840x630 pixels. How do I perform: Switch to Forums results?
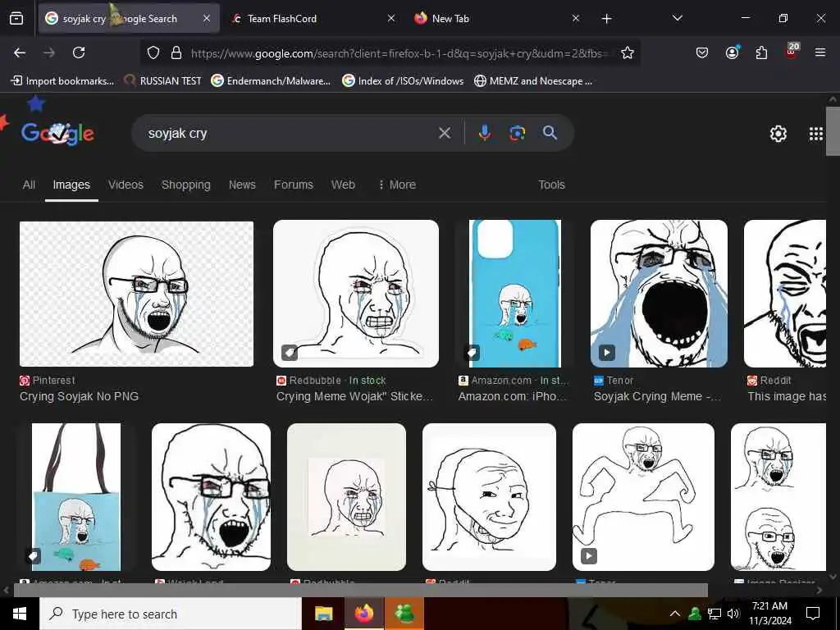pyautogui.click(x=294, y=185)
